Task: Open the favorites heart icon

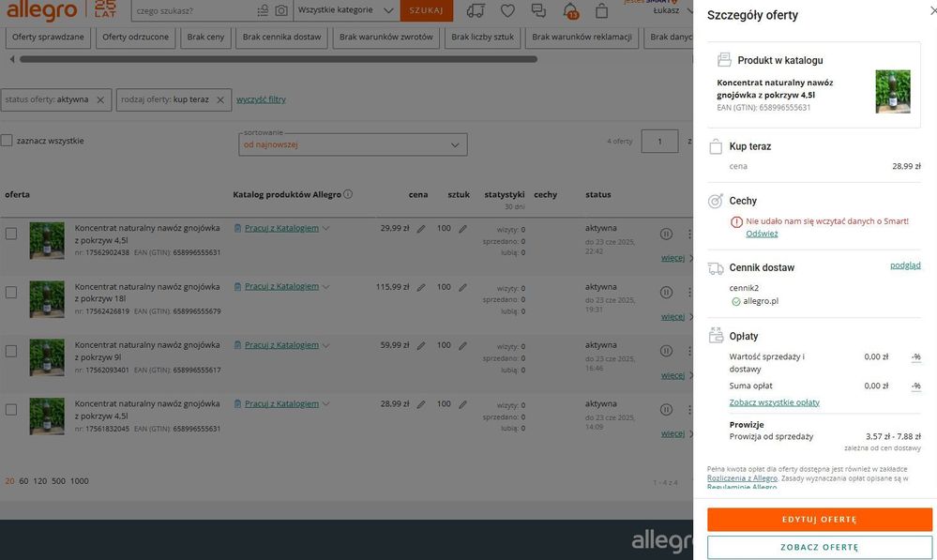Action: tap(507, 10)
